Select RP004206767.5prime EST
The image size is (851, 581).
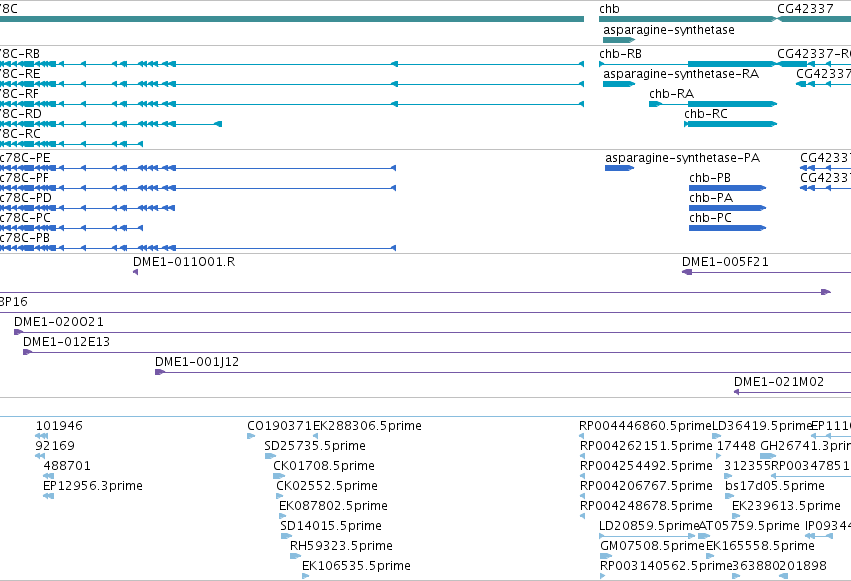583,496
